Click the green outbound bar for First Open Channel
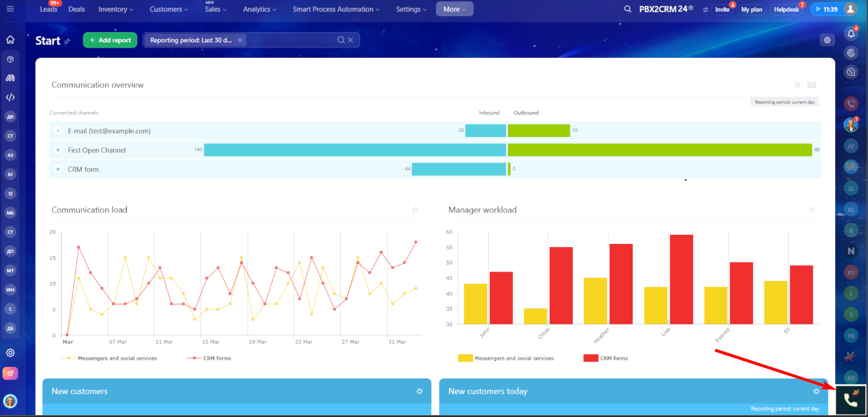868x417 pixels. pos(659,150)
